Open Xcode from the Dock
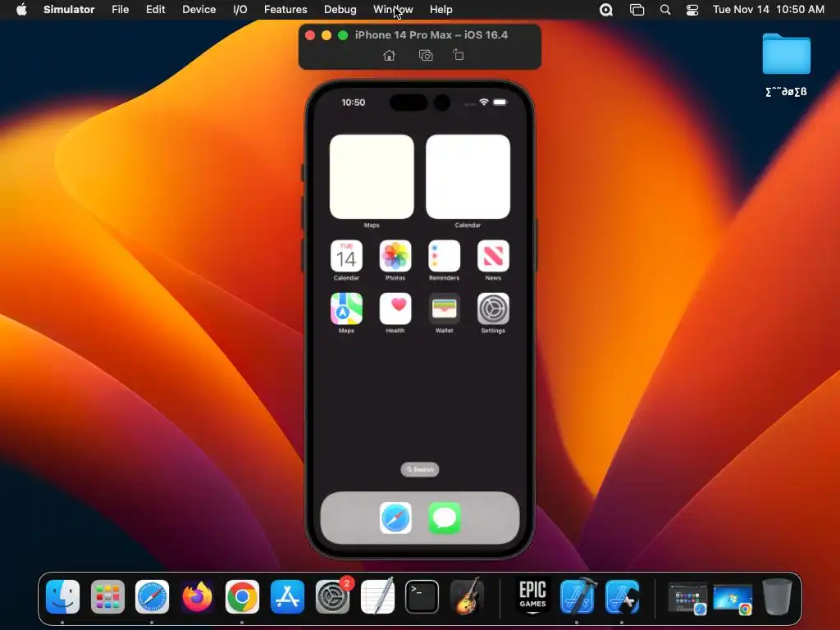840x630 pixels. click(x=577, y=596)
